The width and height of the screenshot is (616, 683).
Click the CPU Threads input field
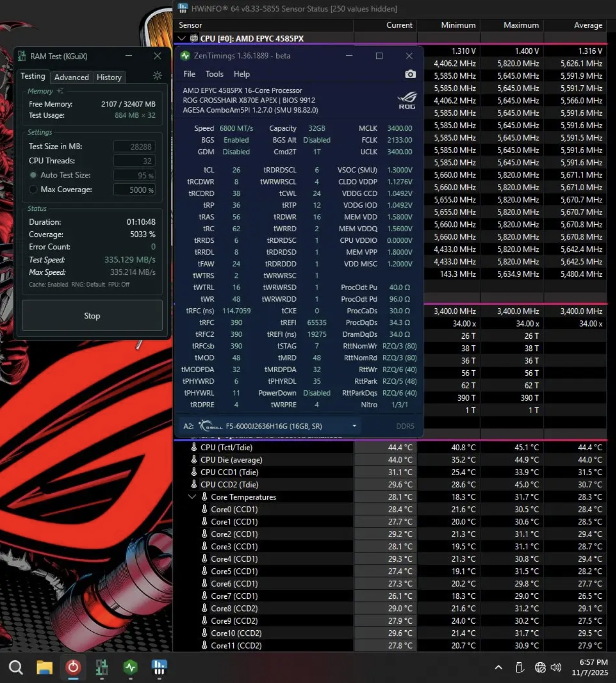coord(134,161)
